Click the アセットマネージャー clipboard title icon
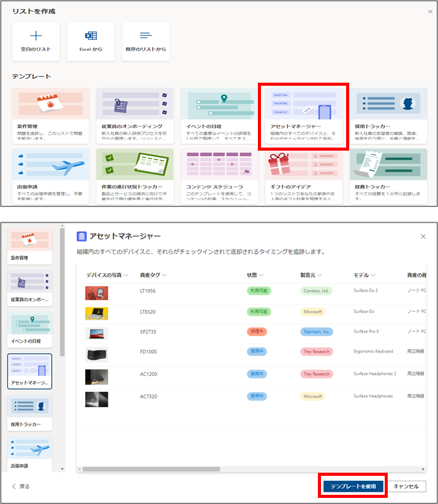Screen dimensions: 438x504 click(81, 236)
